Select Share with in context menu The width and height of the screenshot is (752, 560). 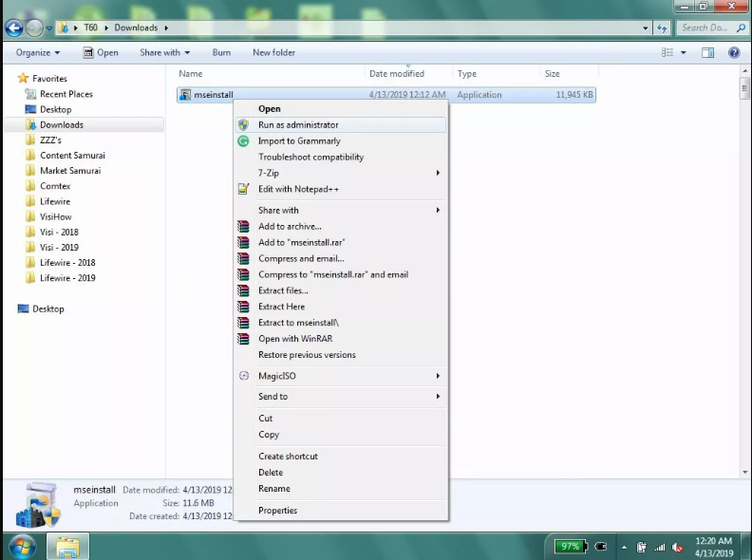(341, 210)
